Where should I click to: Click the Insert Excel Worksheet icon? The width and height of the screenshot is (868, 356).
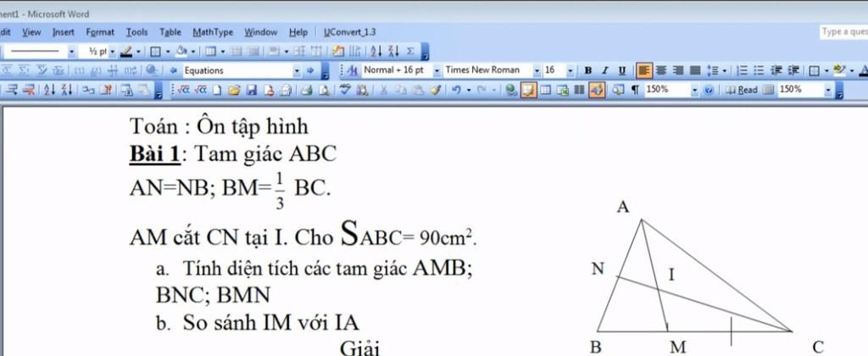[563, 89]
